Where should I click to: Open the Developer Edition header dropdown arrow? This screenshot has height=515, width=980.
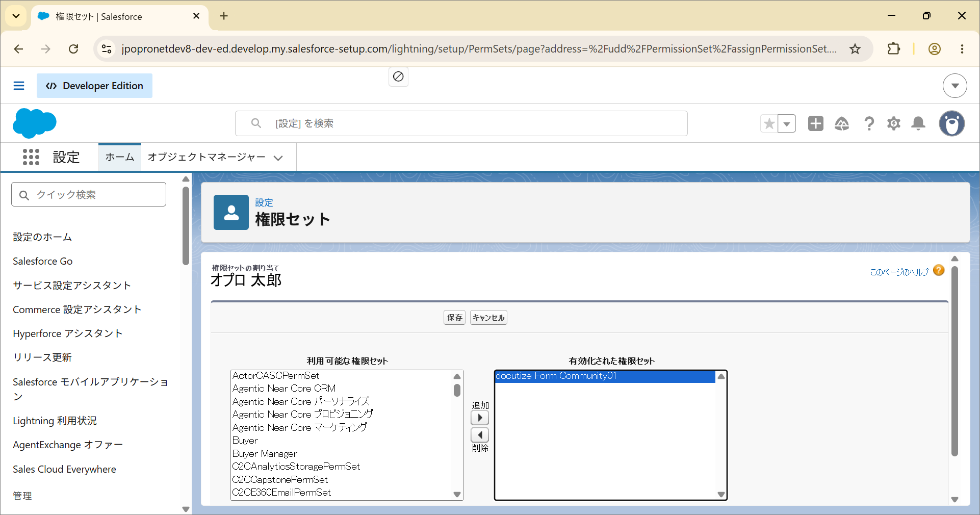click(x=955, y=86)
